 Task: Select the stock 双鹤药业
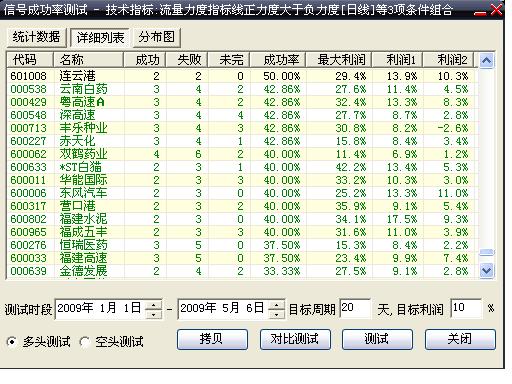tap(83, 154)
